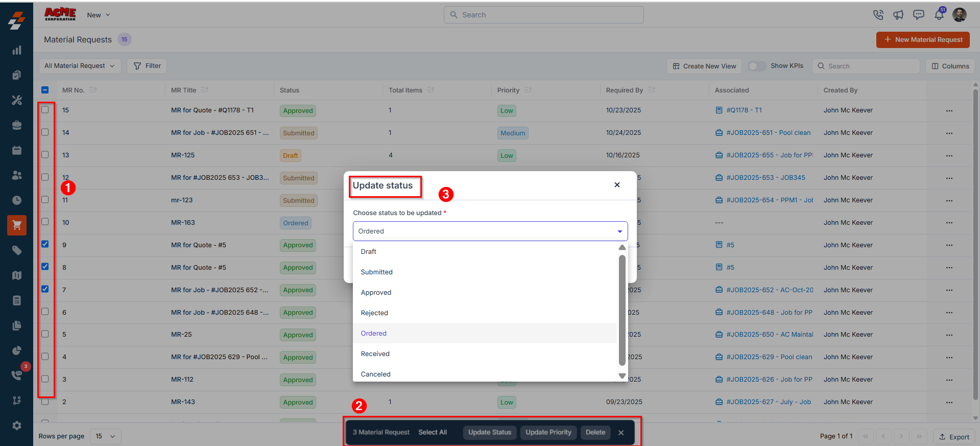Click Update Priority in bulk bar
Image resolution: width=980 pixels, height=446 pixels.
[x=548, y=432]
